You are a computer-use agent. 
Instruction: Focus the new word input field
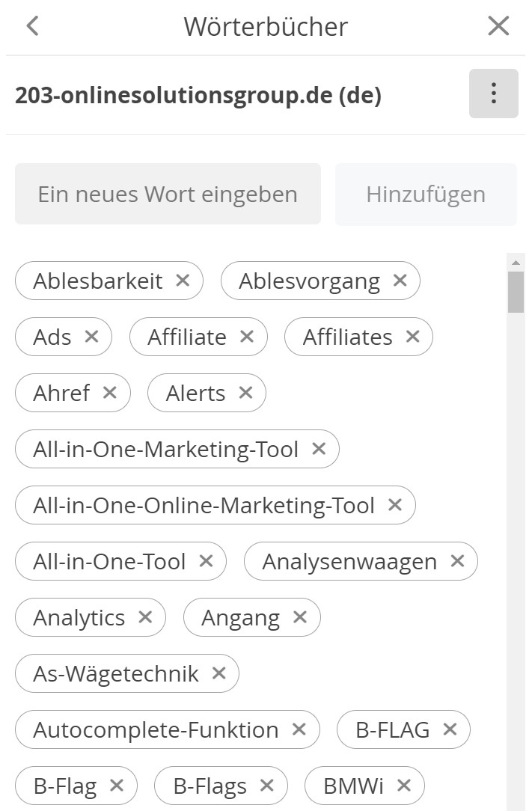(168, 194)
